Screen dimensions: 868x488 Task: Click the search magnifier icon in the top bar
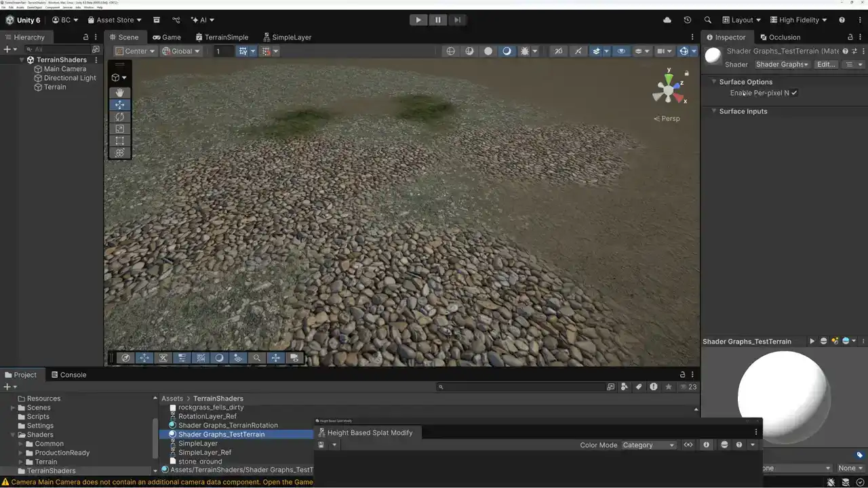[x=707, y=20]
